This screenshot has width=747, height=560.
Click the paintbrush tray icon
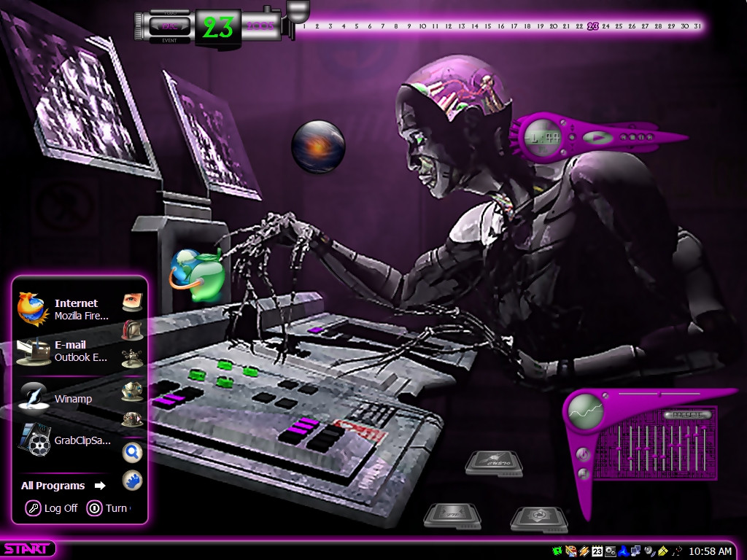(570, 551)
